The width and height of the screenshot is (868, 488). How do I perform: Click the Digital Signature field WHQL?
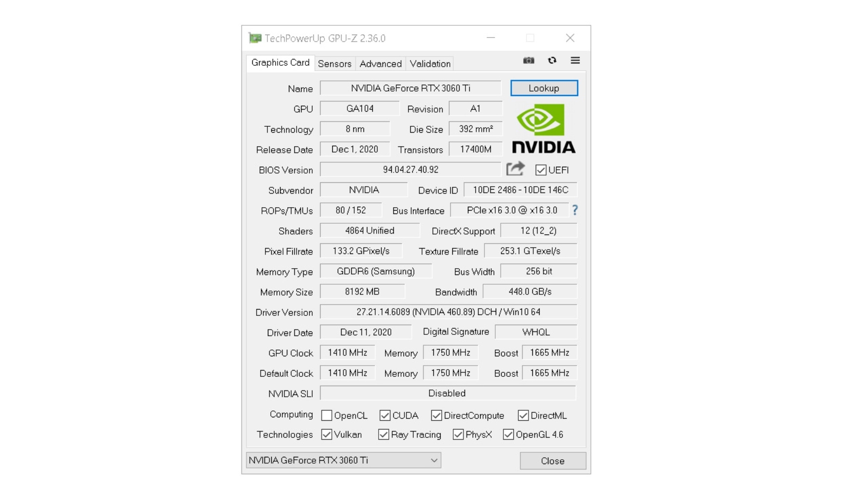tap(536, 332)
